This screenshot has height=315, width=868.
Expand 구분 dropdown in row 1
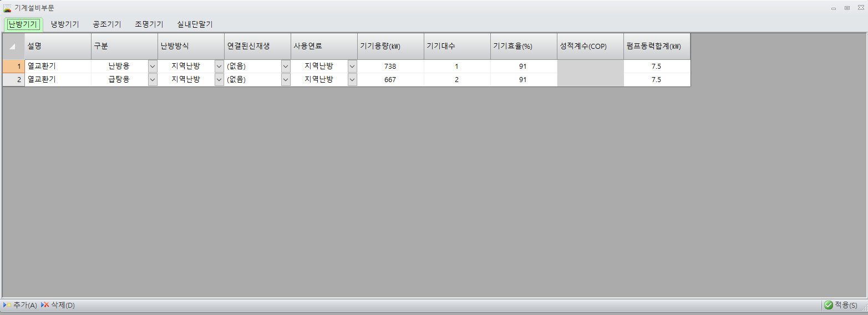(153, 66)
